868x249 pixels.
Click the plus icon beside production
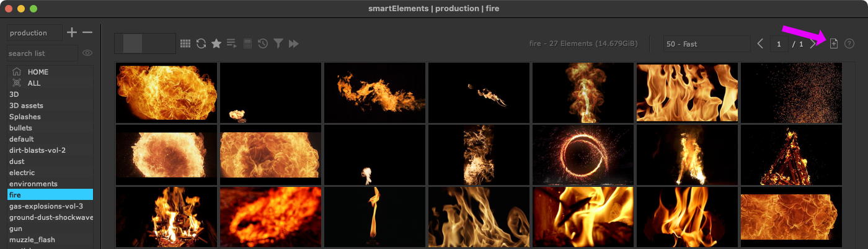pyautogui.click(x=72, y=32)
